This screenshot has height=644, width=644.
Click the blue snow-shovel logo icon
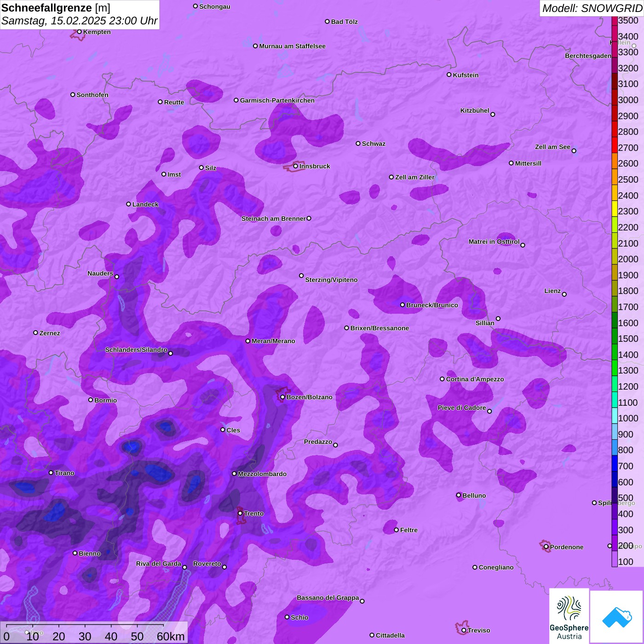(x=616, y=617)
